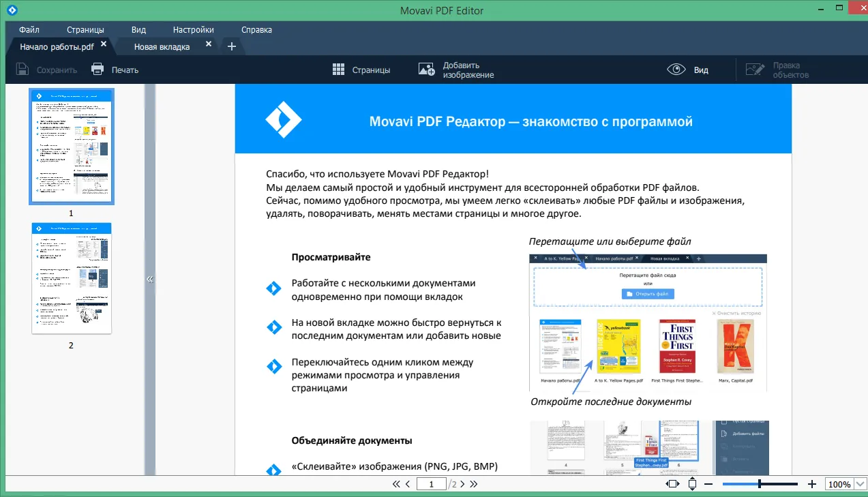
Task: Open the Страницы menu
Action: click(x=85, y=30)
